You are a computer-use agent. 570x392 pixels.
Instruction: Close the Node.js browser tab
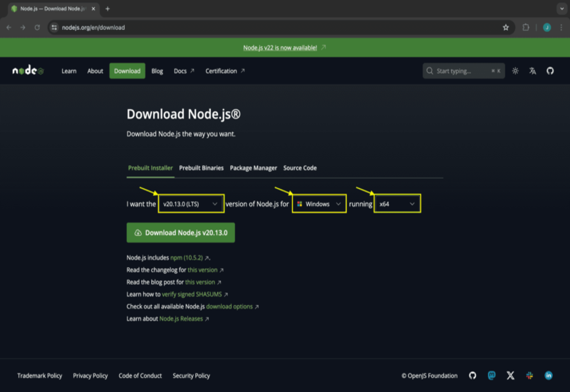point(93,9)
